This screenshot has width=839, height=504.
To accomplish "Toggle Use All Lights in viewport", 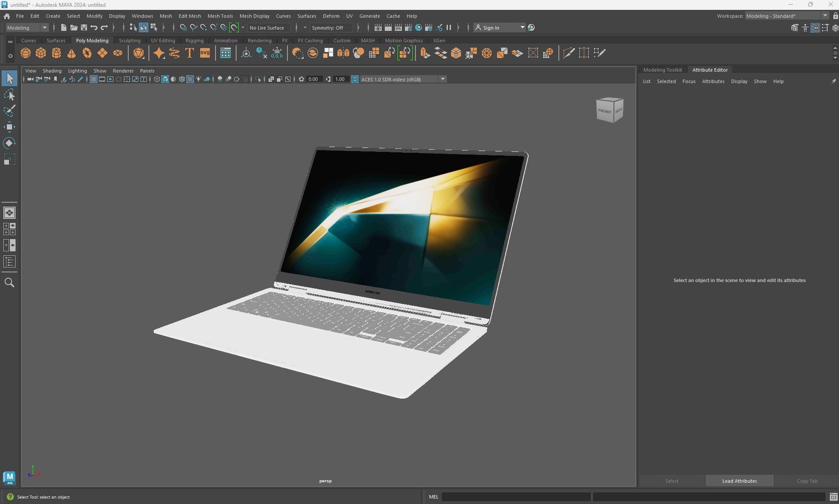I will coord(198,79).
